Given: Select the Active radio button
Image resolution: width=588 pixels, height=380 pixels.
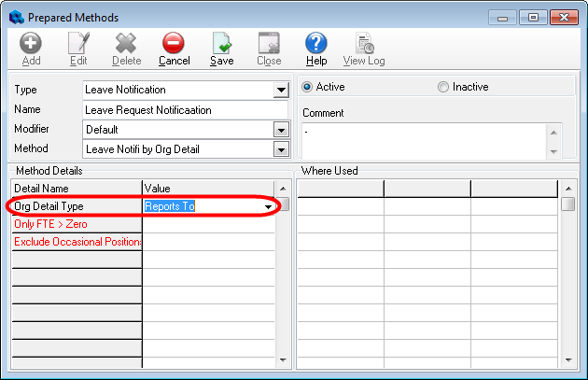Looking at the screenshot, I should [x=307, y=87].
